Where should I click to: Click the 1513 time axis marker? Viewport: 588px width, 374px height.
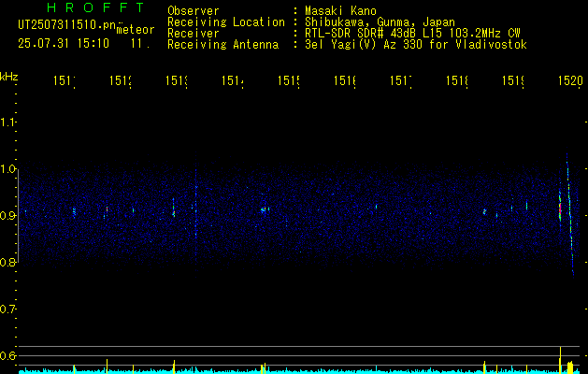pyautogui.click(x=177, y=80)
